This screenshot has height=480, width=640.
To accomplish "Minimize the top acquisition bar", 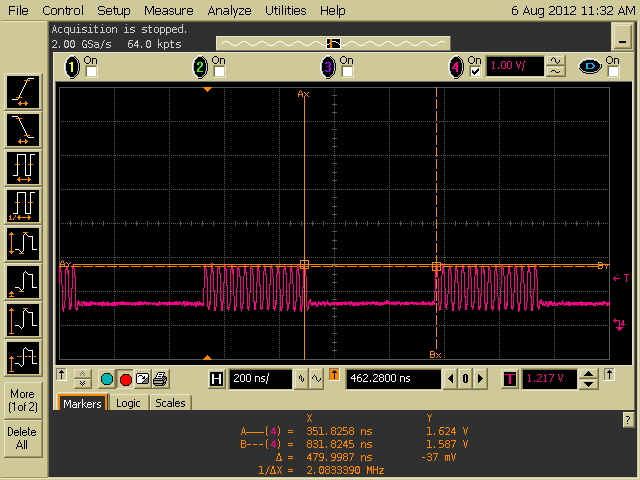I will [622, 37].
